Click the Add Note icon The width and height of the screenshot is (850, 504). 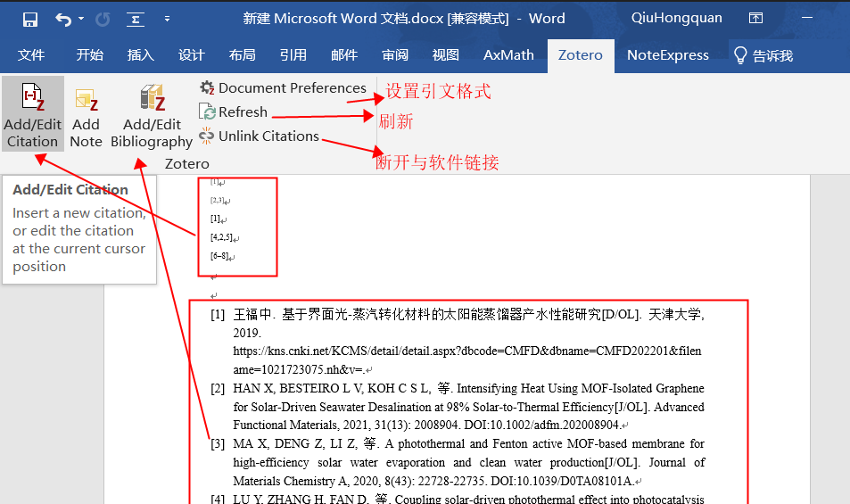point(87,118)
